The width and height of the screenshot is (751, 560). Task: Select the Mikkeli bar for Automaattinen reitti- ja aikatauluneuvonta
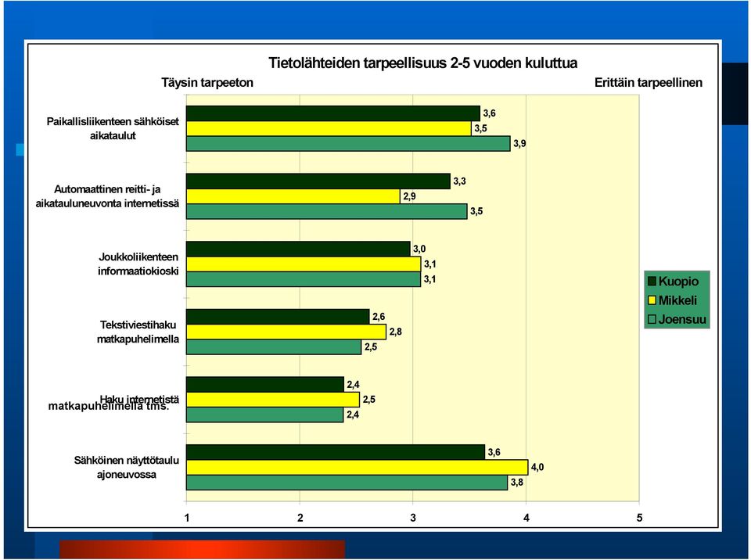pyautogui.click(x=293, y=196)
